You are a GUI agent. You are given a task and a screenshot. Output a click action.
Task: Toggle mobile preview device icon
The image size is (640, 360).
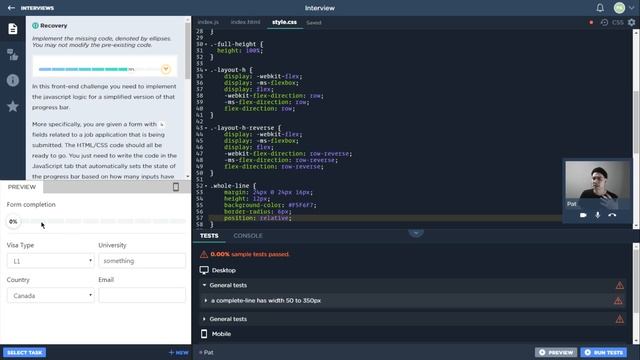[x=176, y=187]
